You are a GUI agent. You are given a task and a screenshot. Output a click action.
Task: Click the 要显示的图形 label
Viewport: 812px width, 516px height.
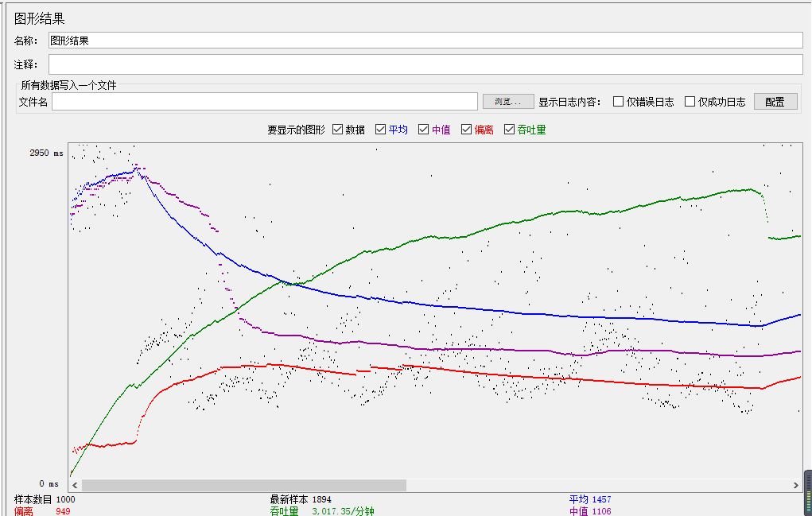296,130
